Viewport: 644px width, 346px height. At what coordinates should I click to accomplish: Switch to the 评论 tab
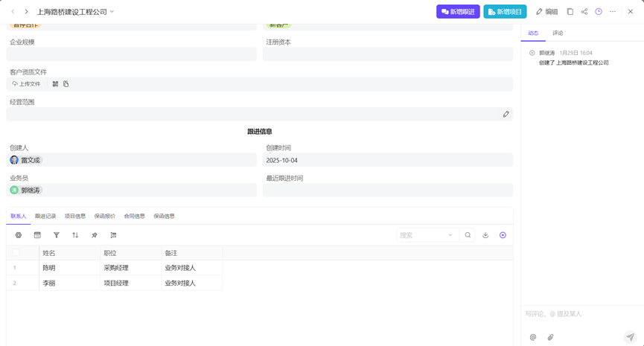point(558,33)
